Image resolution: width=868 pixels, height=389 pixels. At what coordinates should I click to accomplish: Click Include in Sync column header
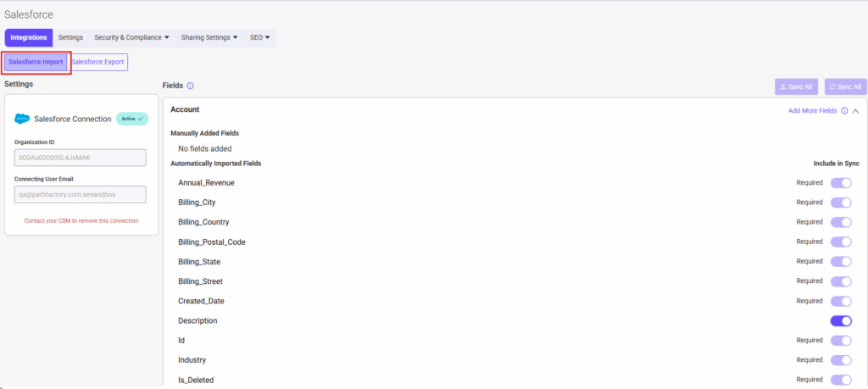point(836,164)
